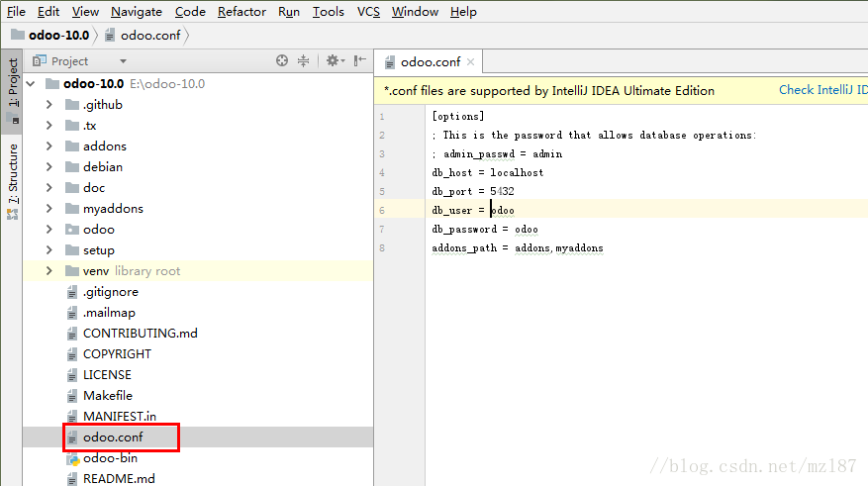Expand the odoo folder
The width and height of the screenshot is (868, 486).
point(49,230)
